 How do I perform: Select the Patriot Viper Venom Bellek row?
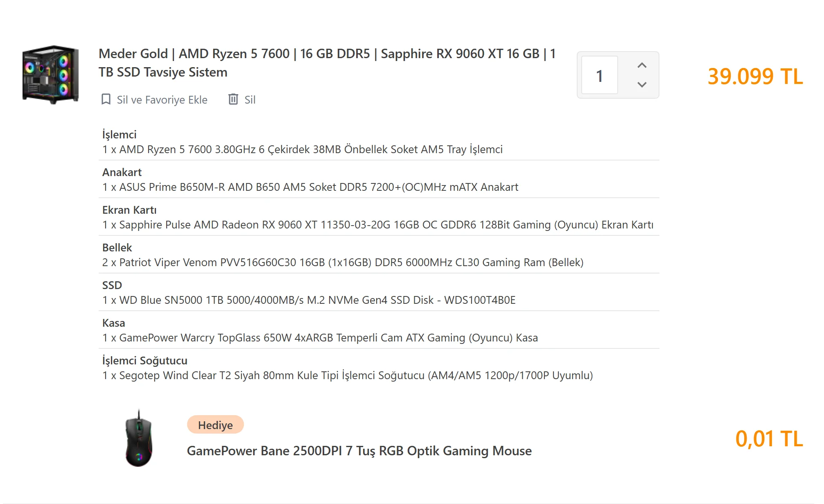343,262
